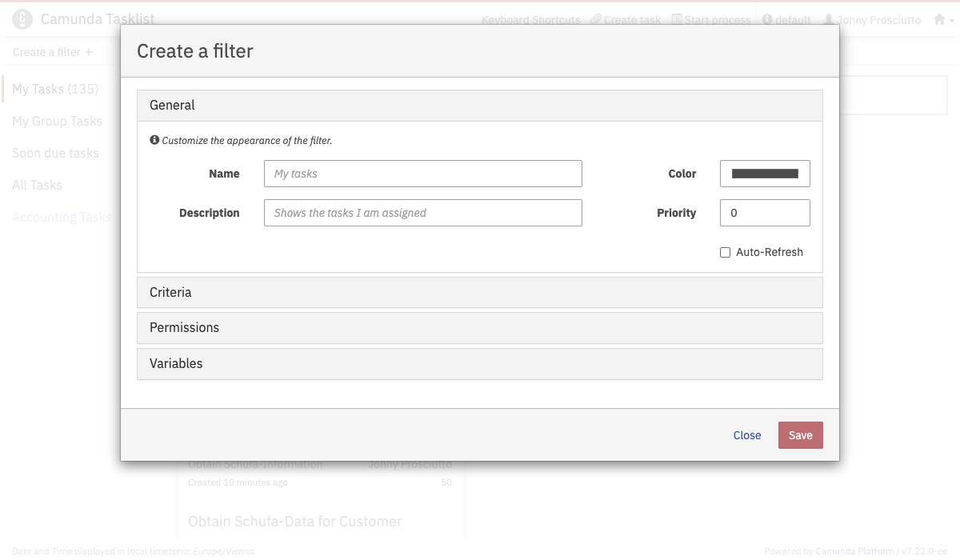The height and width of the screenshot is (560, 960).
Task: Select the My Group Tasks filter
Action: [57, 121]
